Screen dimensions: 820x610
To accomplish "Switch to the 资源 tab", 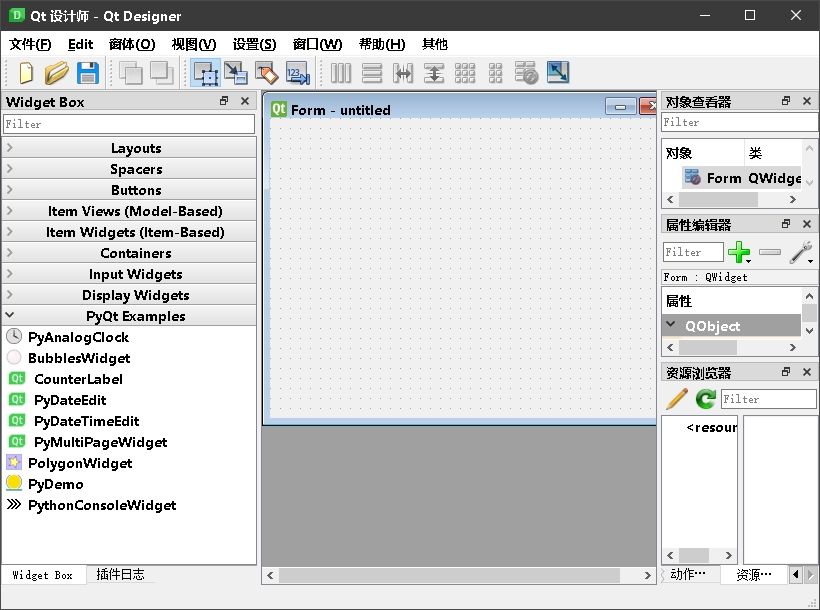I will point(754,574).
